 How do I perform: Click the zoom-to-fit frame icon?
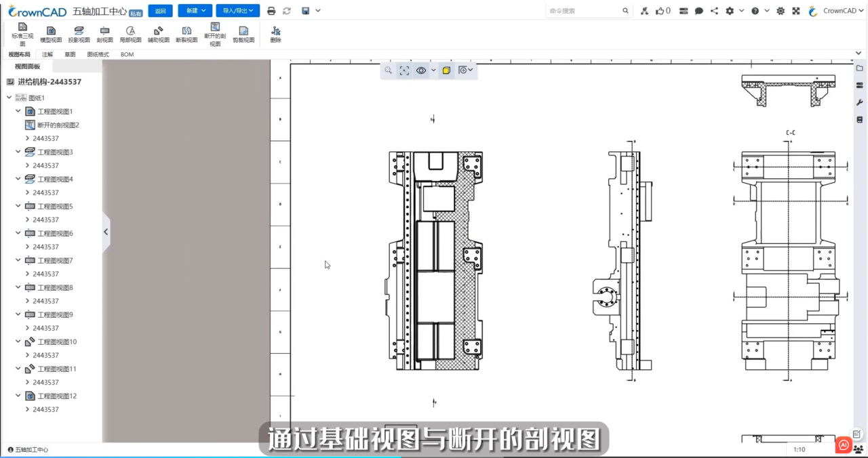404,70
